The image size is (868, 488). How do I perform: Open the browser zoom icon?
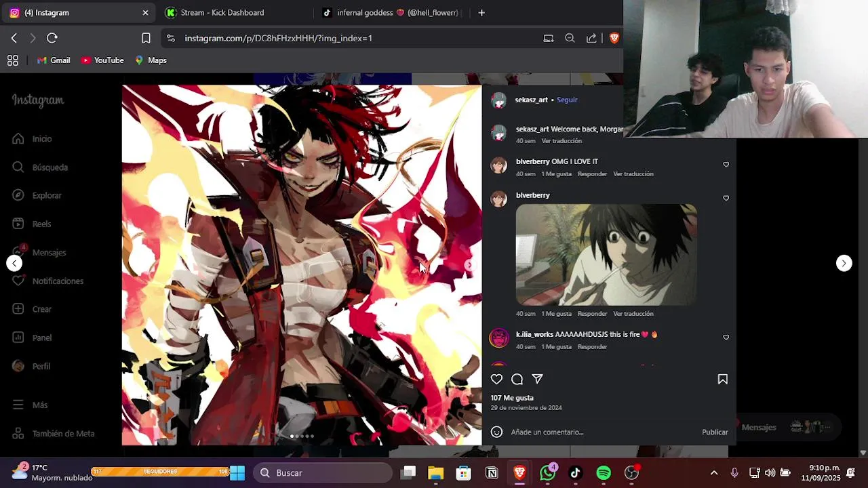point(570,38)
